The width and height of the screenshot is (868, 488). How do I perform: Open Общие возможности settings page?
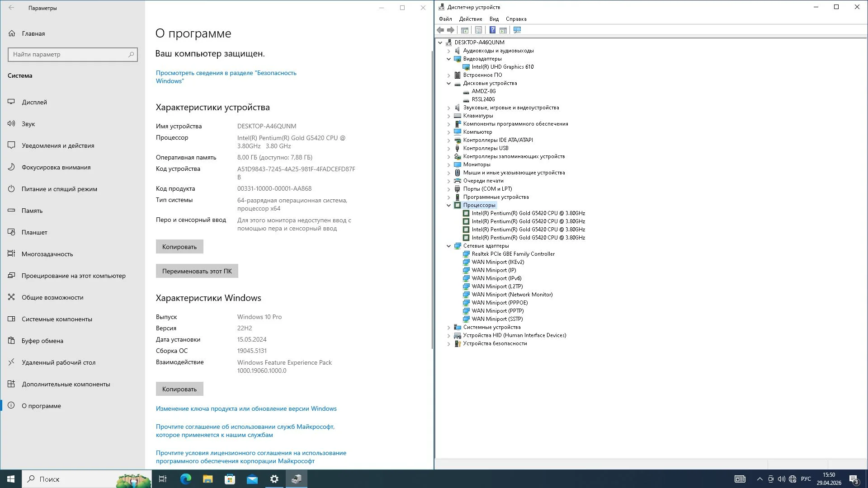pos(72,297)
